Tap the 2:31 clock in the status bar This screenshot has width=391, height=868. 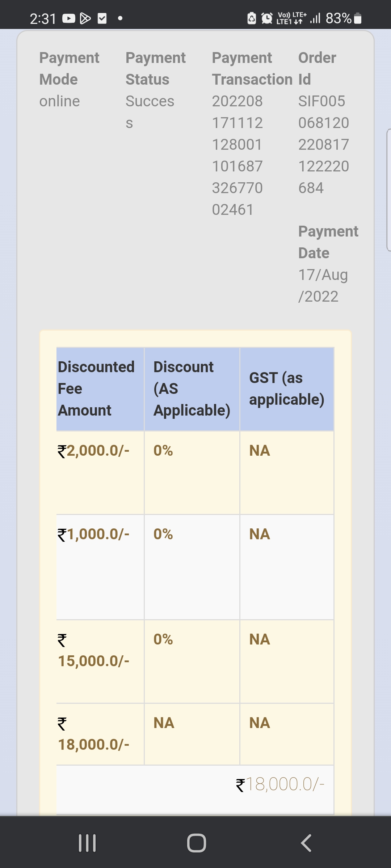point(43,18)
